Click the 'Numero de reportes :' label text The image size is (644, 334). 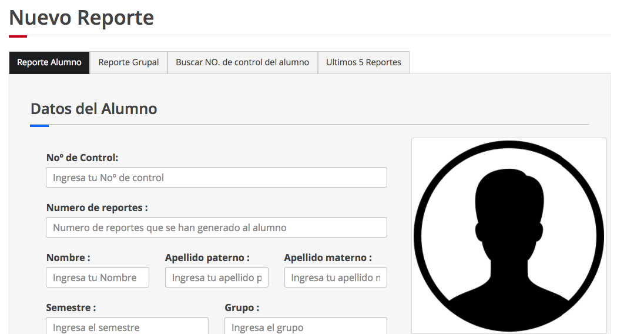[97, 208]
